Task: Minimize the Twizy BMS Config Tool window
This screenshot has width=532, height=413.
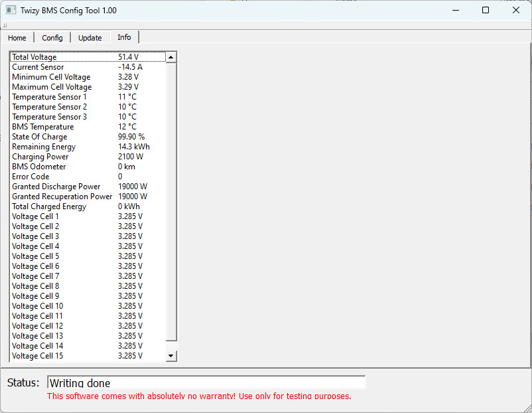Action: [455, 10]
